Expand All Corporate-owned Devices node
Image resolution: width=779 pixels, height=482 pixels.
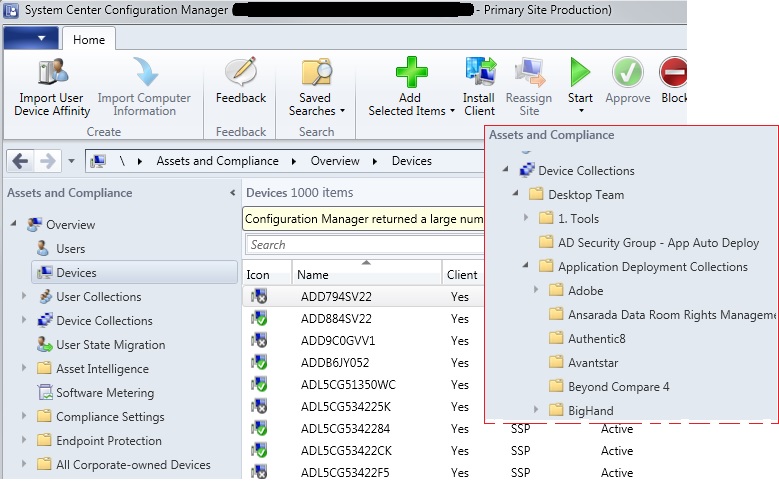click(23, 464)
